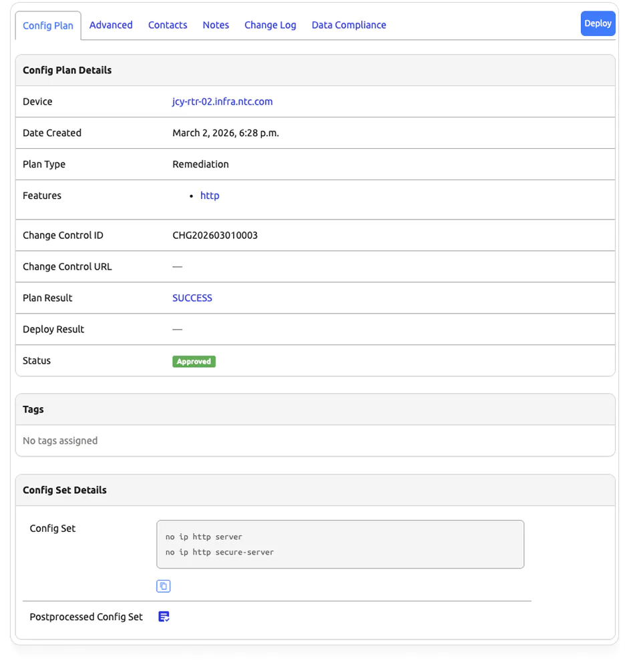
Task: Click the green Approved status badge
Action: coord(194,361)
